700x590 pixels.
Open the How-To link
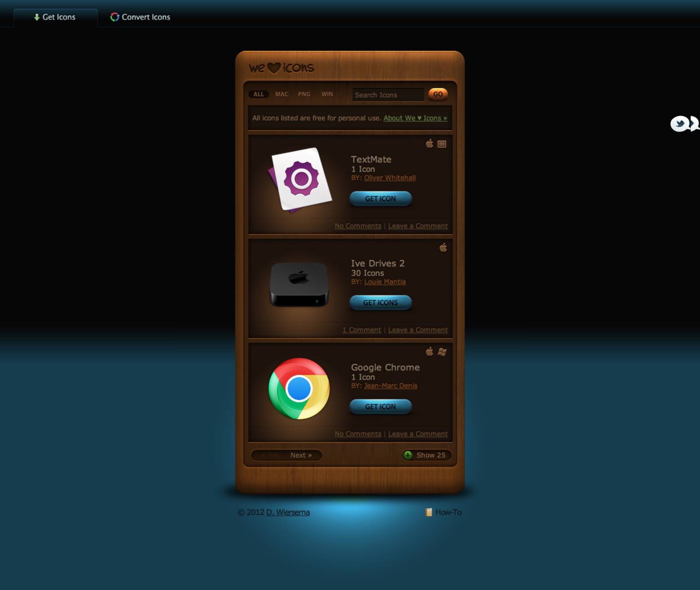click(x=448, y=512)
